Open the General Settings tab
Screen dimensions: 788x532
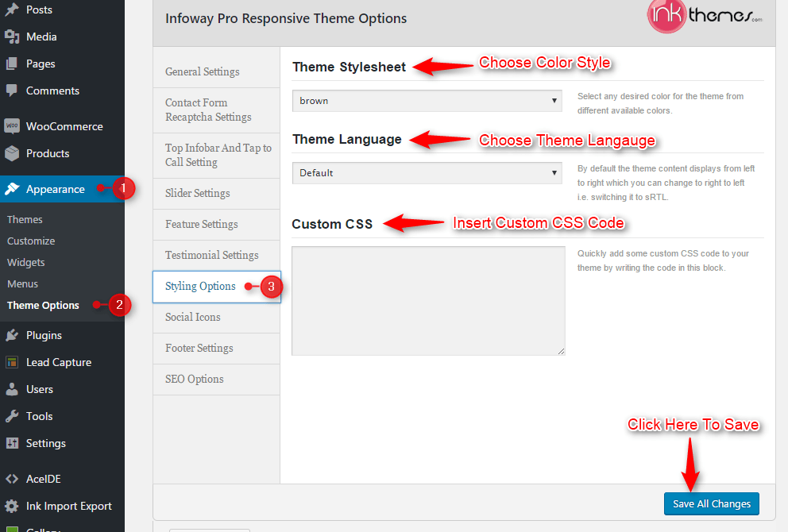pos(217,71)
